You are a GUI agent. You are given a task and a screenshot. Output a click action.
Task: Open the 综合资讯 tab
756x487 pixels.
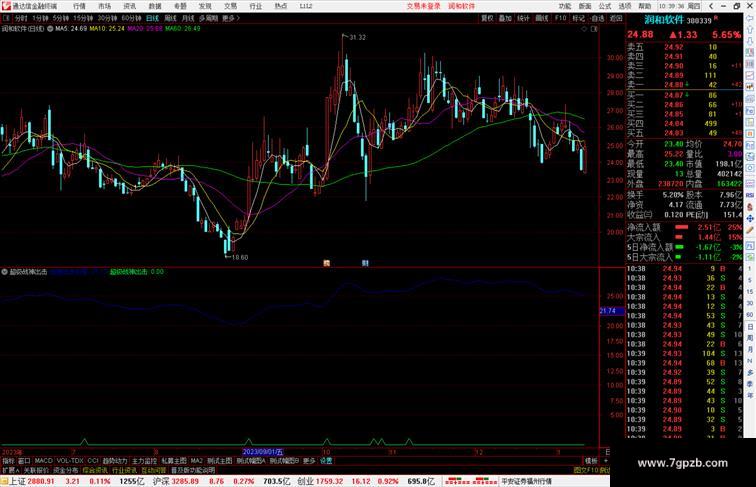coord(95,470)
